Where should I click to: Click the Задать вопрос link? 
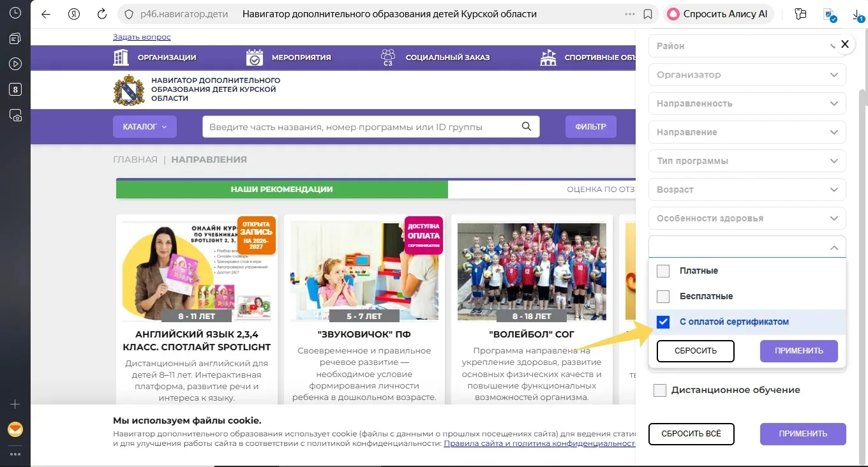click(142, 37)
